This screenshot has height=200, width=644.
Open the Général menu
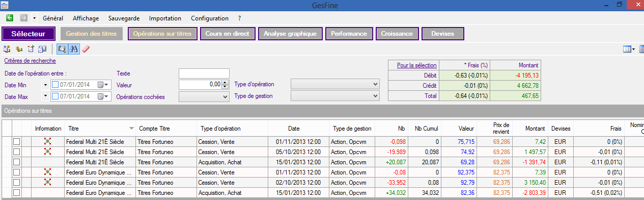tap(53, 18)
